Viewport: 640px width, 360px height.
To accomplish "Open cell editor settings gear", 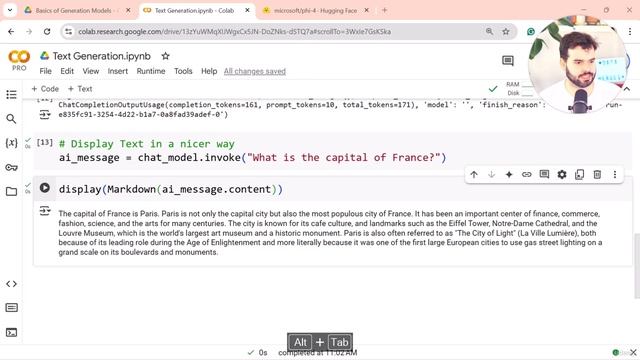I will [562, 175].
